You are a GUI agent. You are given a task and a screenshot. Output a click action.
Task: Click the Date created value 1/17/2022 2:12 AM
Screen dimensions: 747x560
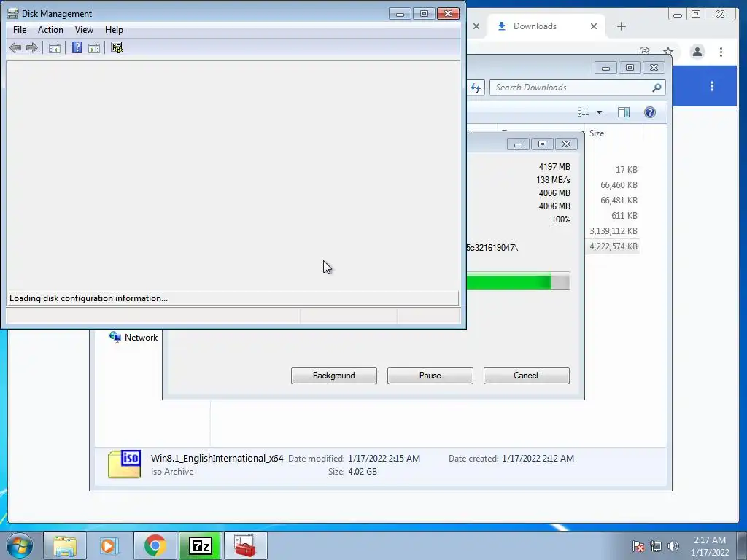[x=538, y=459]
